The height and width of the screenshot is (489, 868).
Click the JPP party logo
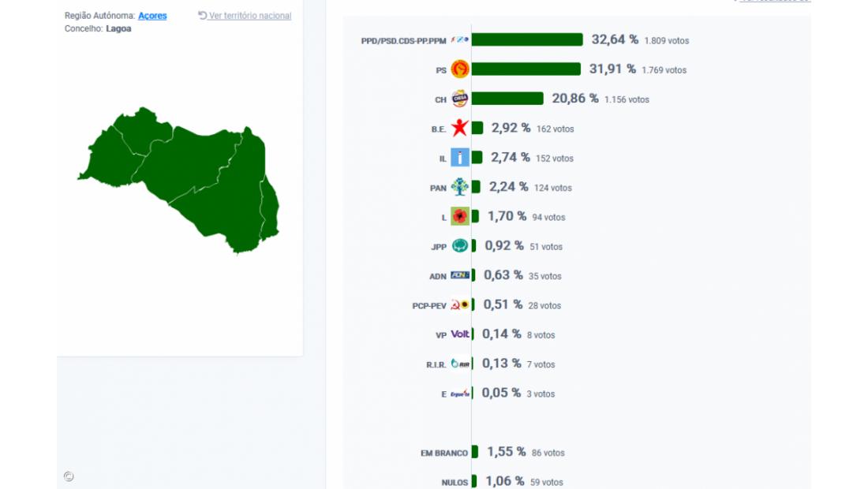coord(460,246)
